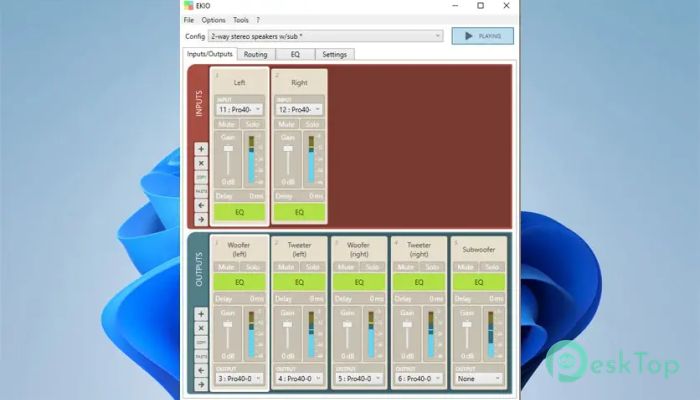700x400 pixels.
Task: Add a new output channel with the plus icon
Action: click(x=201, y=314)
